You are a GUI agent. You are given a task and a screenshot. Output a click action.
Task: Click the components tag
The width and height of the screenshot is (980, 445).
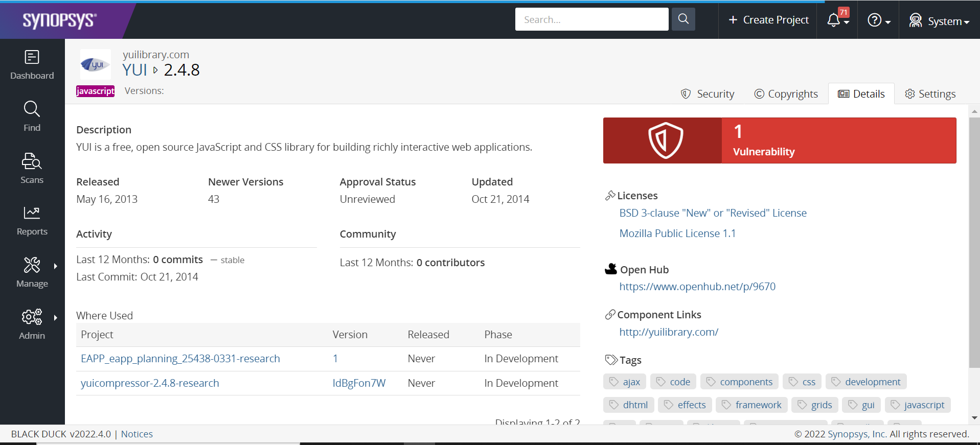click(739, 382)
